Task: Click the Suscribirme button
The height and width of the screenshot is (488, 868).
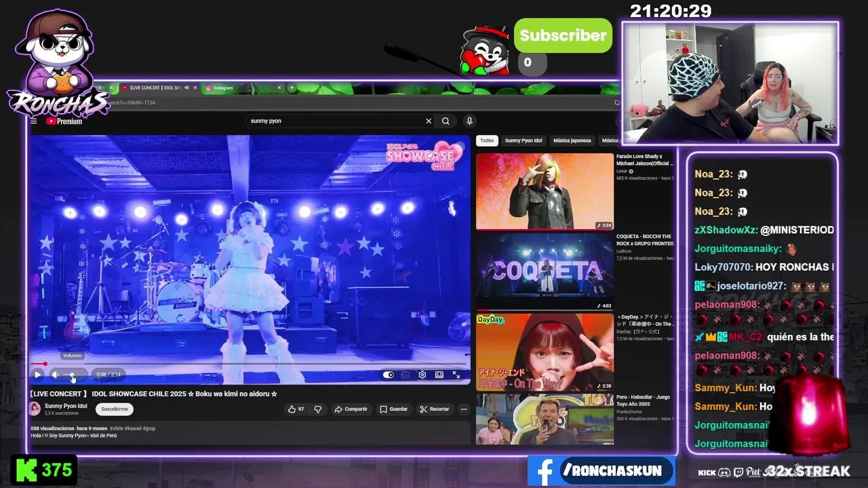Action: coord(114,409)
